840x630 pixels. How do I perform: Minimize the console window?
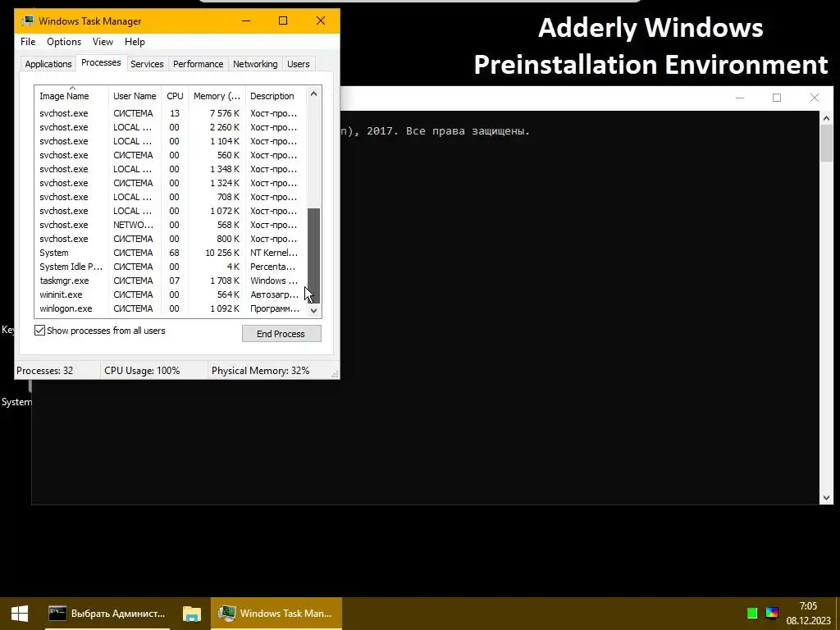coord(740,98)
